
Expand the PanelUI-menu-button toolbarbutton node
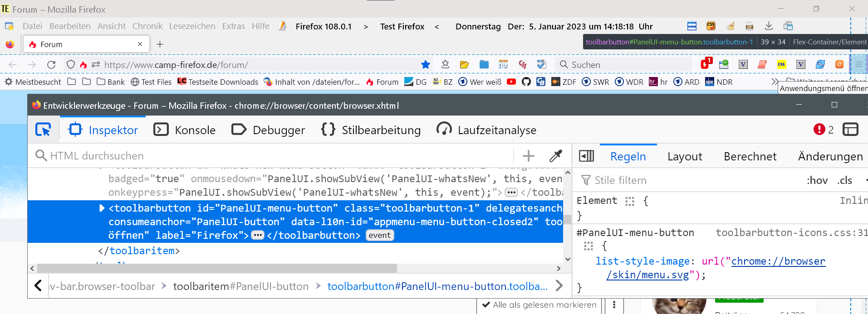coord(102,208)
